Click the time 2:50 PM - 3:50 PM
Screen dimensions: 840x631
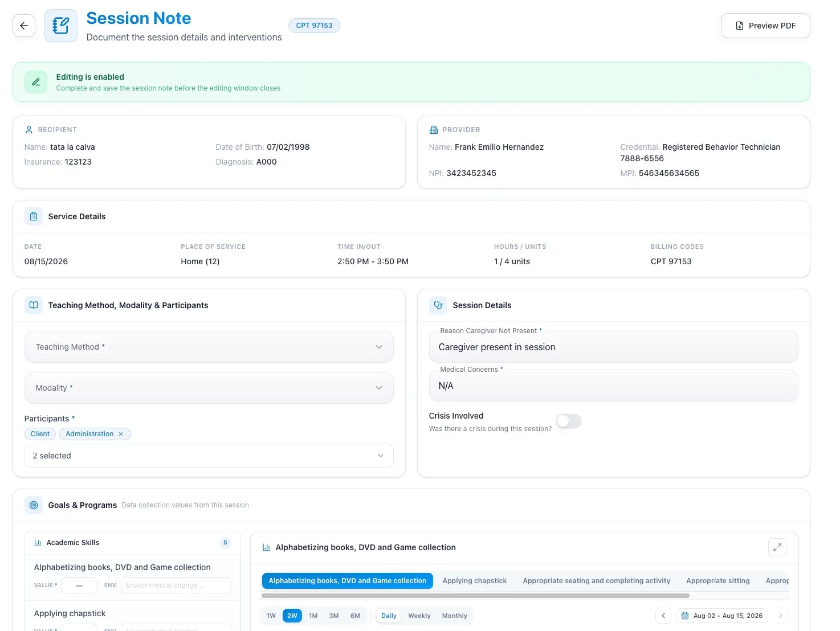tap(373, 261)
